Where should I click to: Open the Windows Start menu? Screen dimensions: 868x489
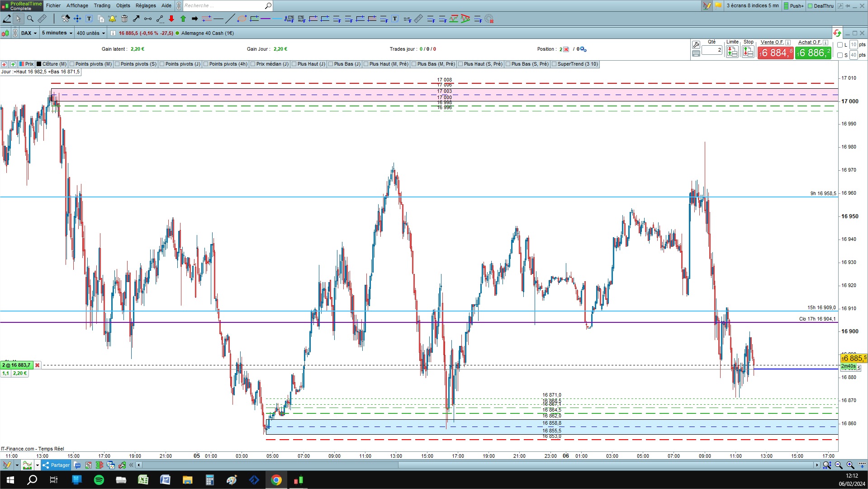[10, 480]
